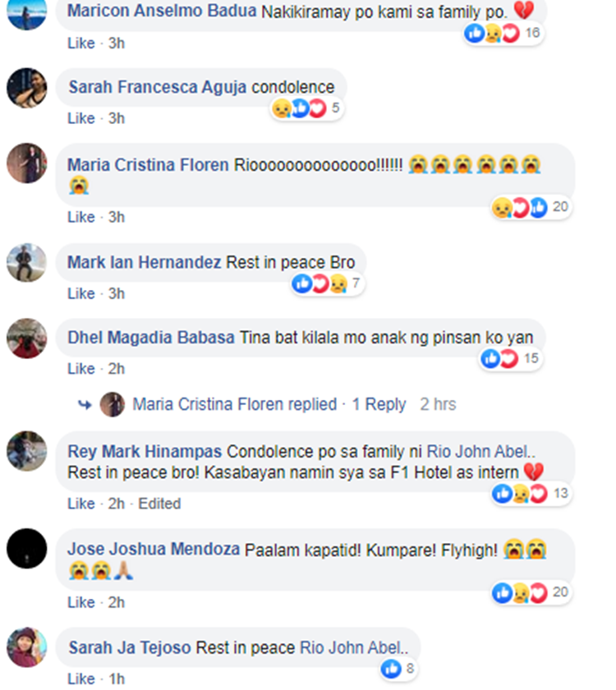View reaction icons on Sarah Francesca Aguja's comment
This screenshot has width=616, height=690.
(x=306, y=108)
